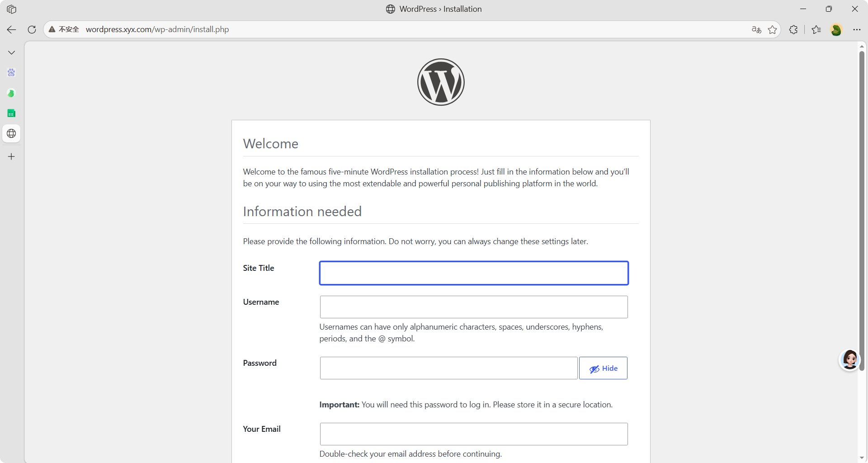The image size is (868, 463).
Task: Open the Settings and more ellipsis menu
Action: tap(857, 29)
